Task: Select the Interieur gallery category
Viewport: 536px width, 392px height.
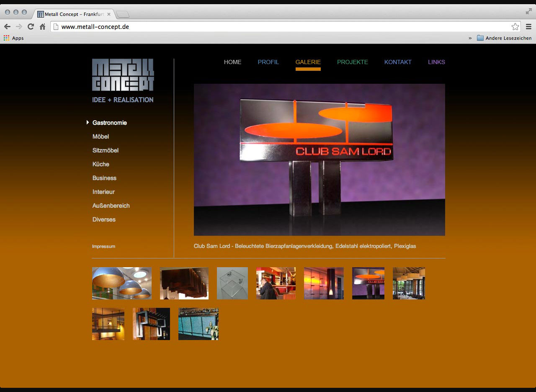Action: click(104, 192)
